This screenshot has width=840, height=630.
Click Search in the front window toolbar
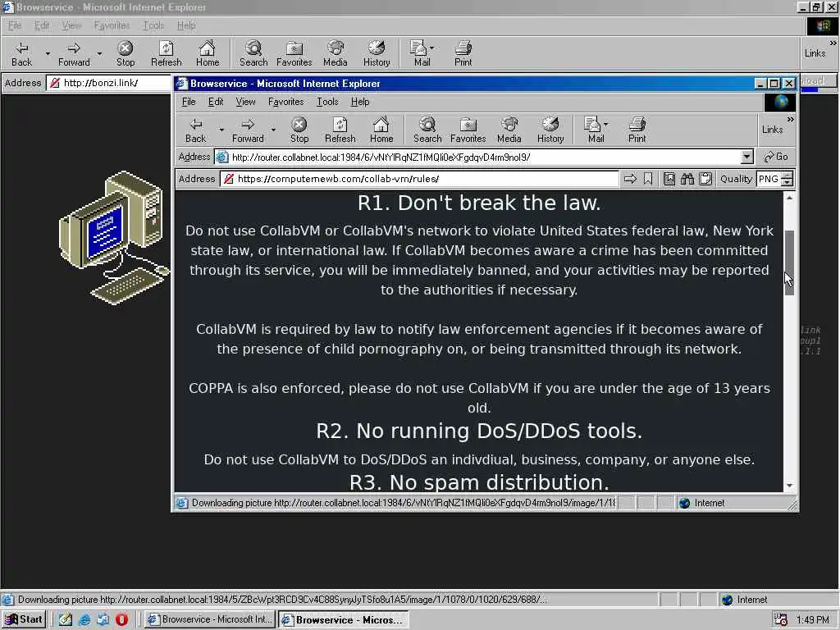[x=427, y=130]
